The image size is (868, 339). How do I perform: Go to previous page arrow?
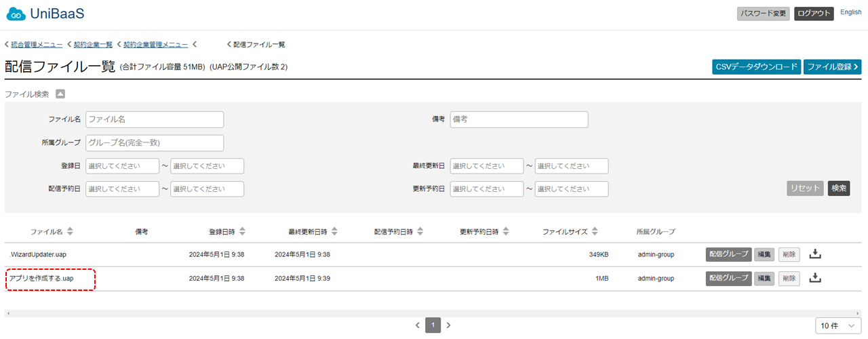418,325
